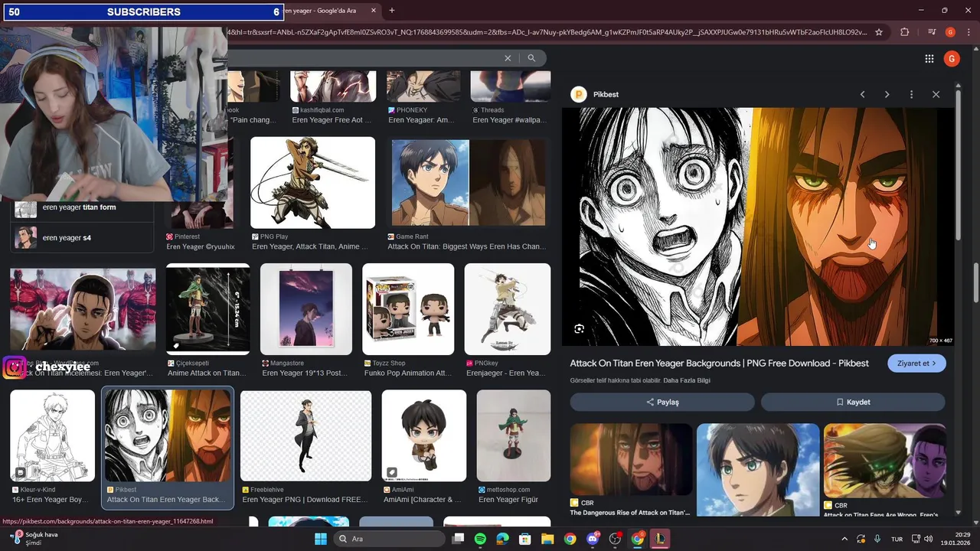
Task: Open Google account avatar on the page
Action: coord(952,59)
